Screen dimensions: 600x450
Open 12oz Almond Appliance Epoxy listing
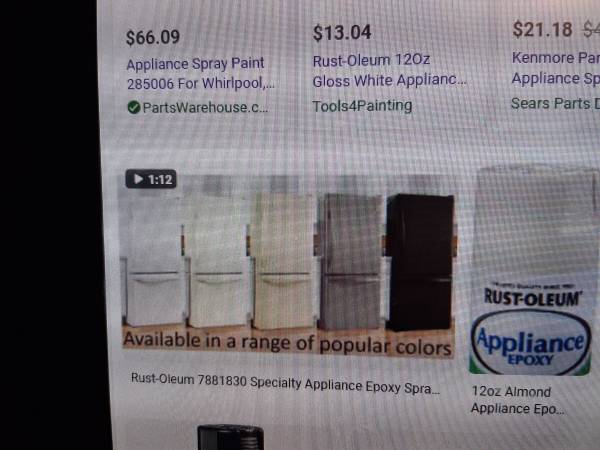pos(517,400)
